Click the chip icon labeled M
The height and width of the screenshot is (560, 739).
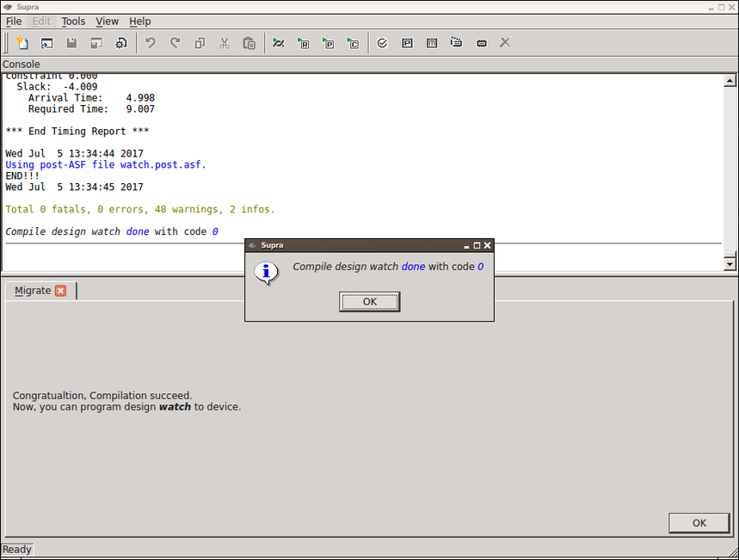432,43
